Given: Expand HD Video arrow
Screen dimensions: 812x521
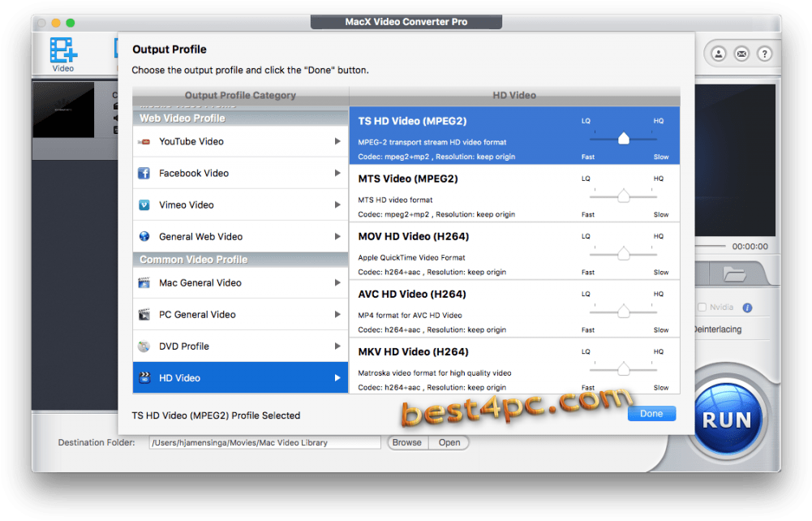Looking at the screenshot, I should coord(337,378).
